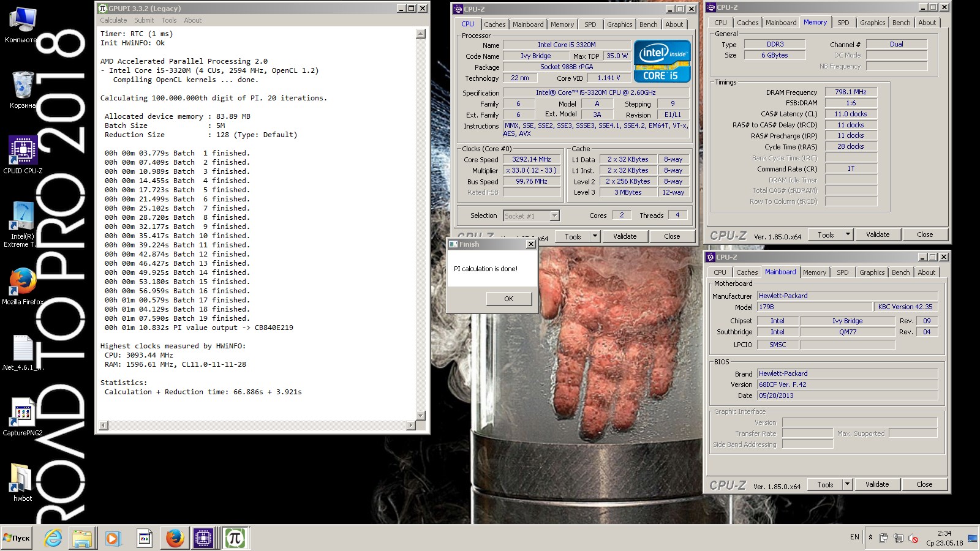Click Close button in CPU-Z CPU window
Image resolution: width=980 pixels, height=551 pixels.
(x=672, y=236)
